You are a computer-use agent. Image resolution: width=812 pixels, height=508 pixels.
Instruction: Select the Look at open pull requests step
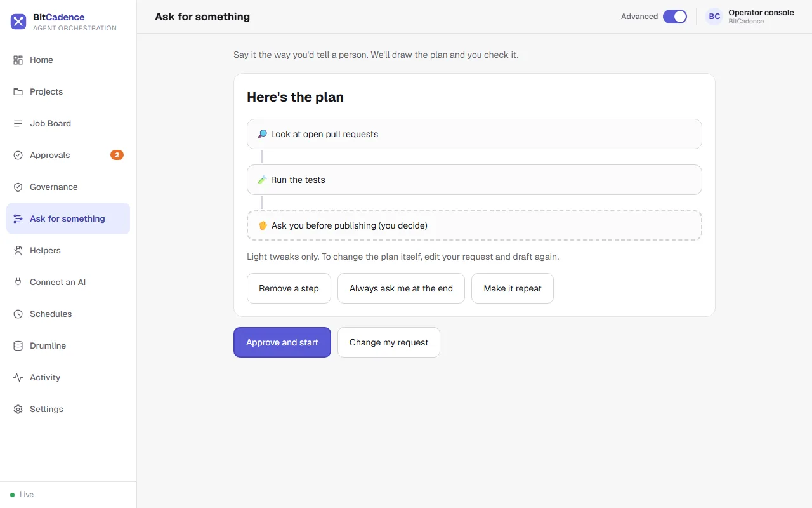475,134
